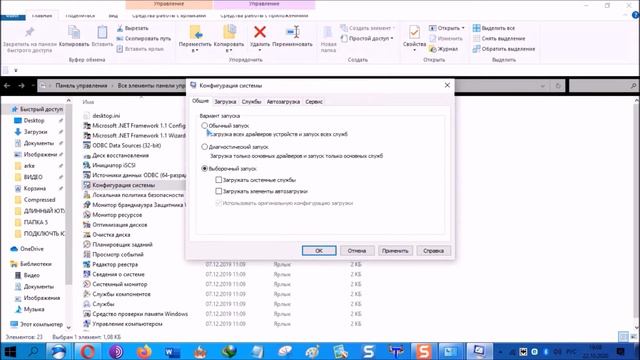Screen dimensions: 640x360
Task: Click the Explorer search field
Action: 603,86
